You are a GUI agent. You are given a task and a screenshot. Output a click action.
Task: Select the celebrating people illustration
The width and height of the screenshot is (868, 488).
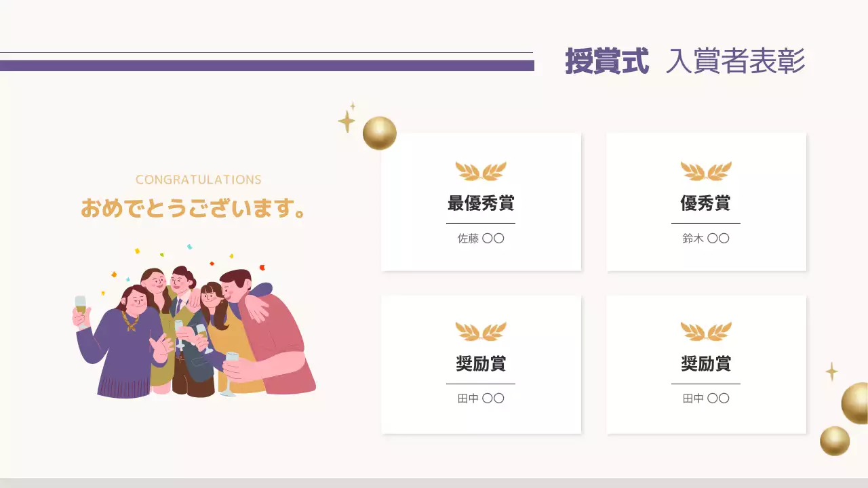pos(195,323)
